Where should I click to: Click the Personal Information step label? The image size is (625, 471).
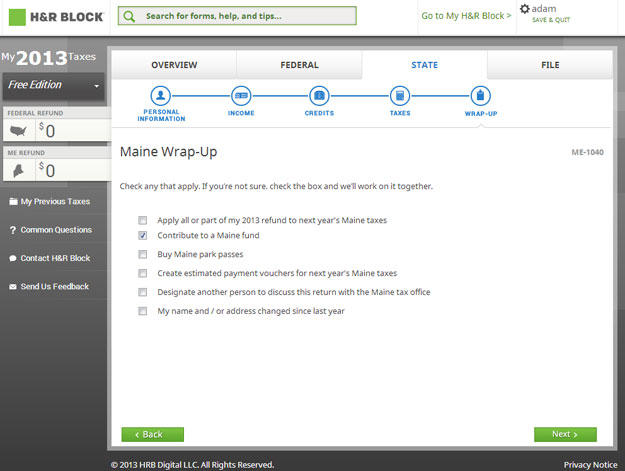(161, 115)
